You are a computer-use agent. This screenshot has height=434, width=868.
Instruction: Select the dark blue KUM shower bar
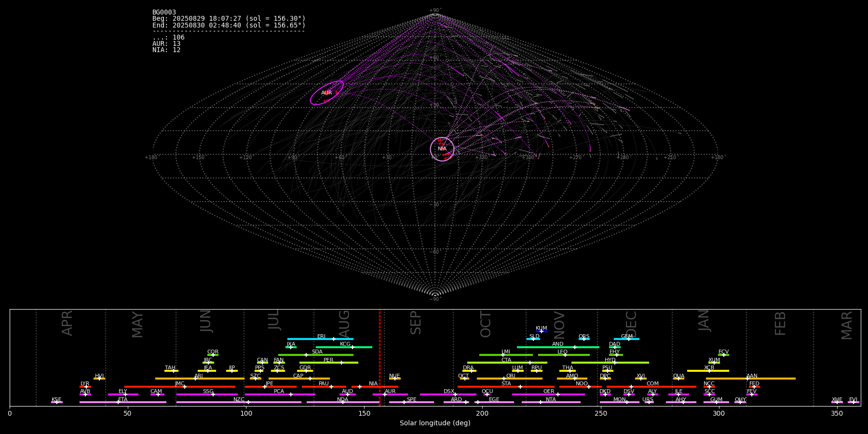542,331
